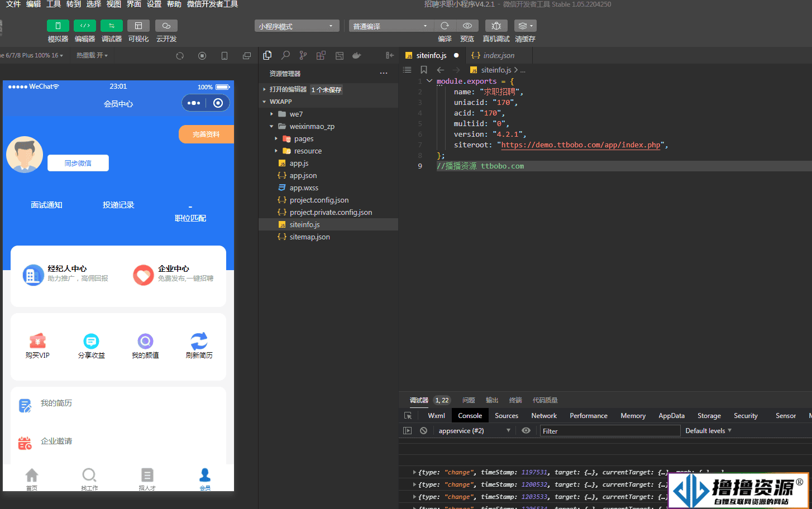Open the device model zoom dropdown
Image resolution: width=812 pixels, height=509 pixels.
[x=32, y=55]
